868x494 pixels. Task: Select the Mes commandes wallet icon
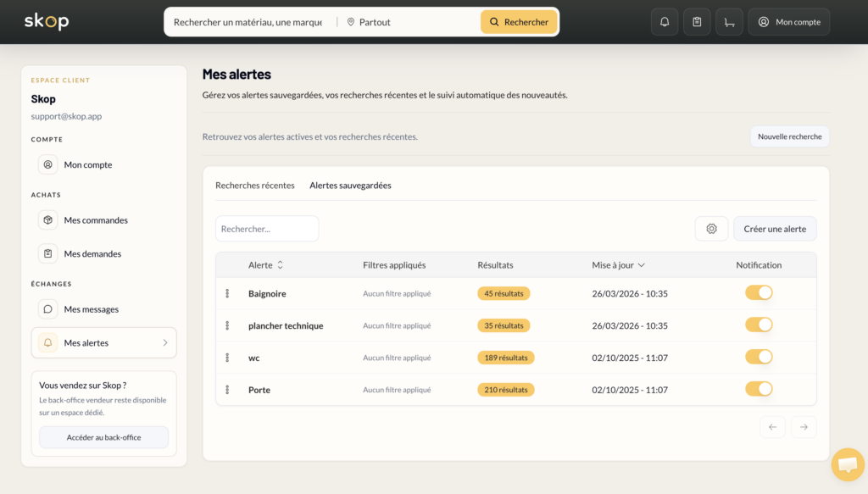(47, 219)
